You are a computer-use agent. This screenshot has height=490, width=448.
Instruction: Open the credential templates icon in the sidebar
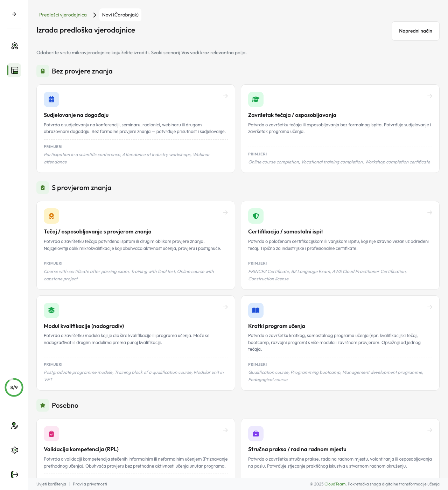14,70
